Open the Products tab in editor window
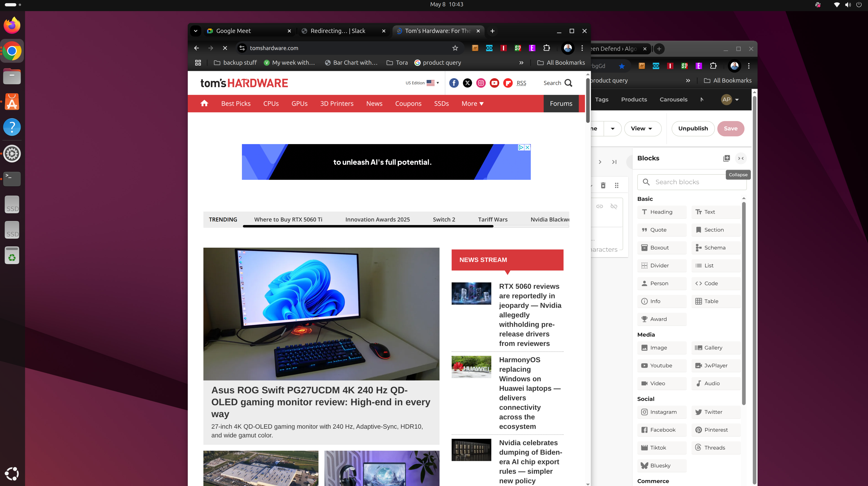The width and height of the screenshot is (868, 486). [x=634, y=99]
